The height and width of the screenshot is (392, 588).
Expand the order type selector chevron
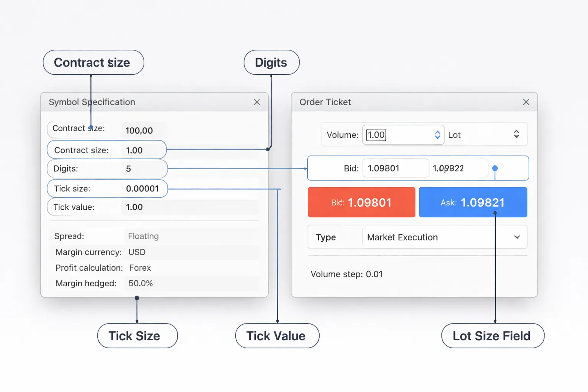[x=517, y=237]
